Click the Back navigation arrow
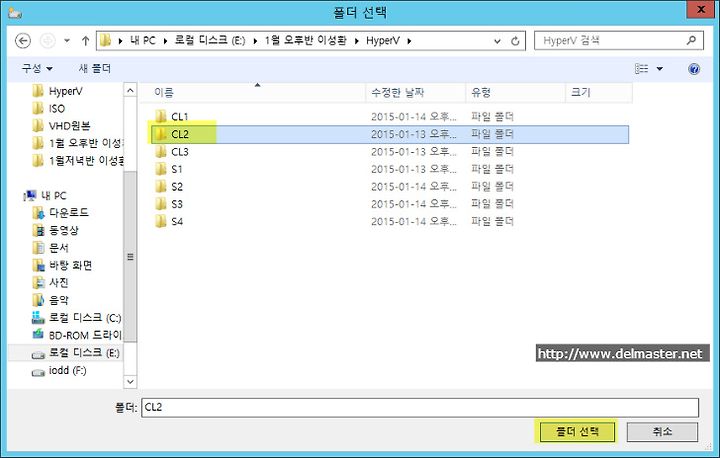Screen dimensions: 720x458 [23, 41]
